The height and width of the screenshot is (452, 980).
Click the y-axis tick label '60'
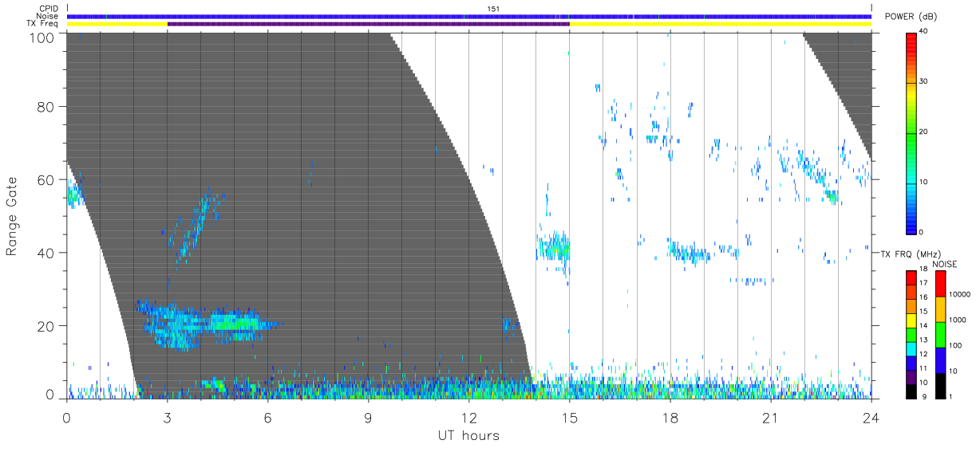pyautogui.click(x=45, y=180)
